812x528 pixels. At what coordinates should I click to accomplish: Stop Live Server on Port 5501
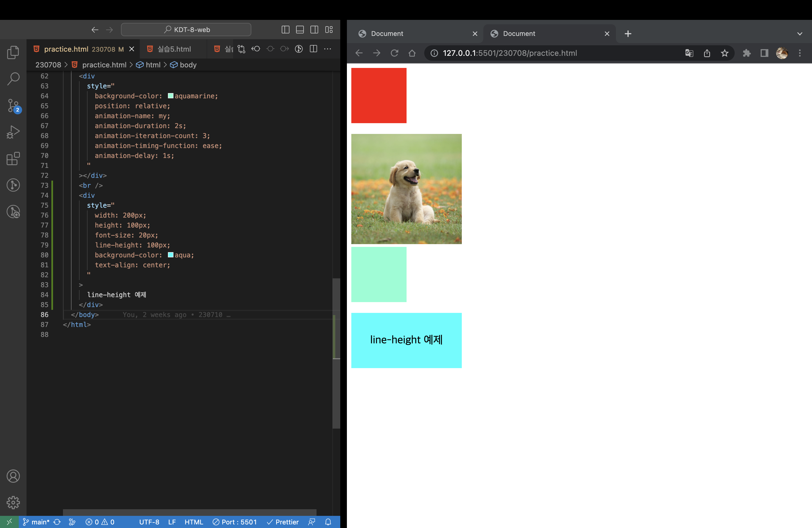click(235, 522)
